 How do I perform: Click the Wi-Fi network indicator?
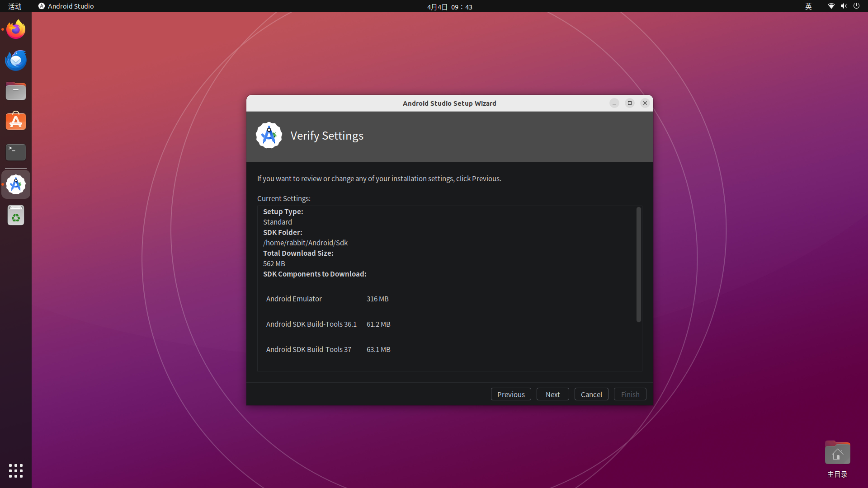pyautogui.click(x=831, y=6)
